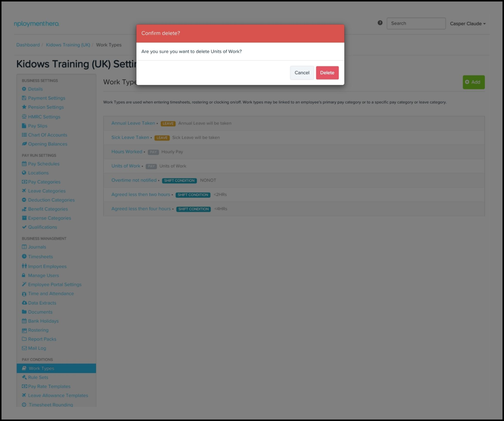This screenshot has height=421, width=504.
Task: Open the Casper Claude user dropdown
Action: point(467,24)
